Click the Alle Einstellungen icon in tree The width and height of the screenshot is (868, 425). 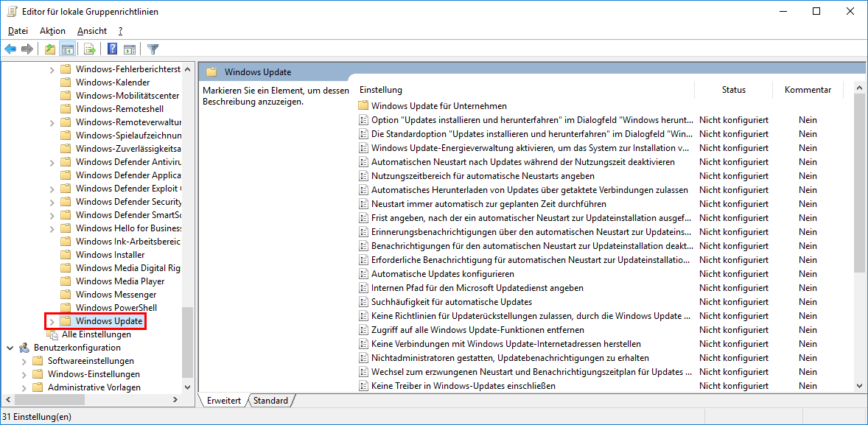click(52, 334)
